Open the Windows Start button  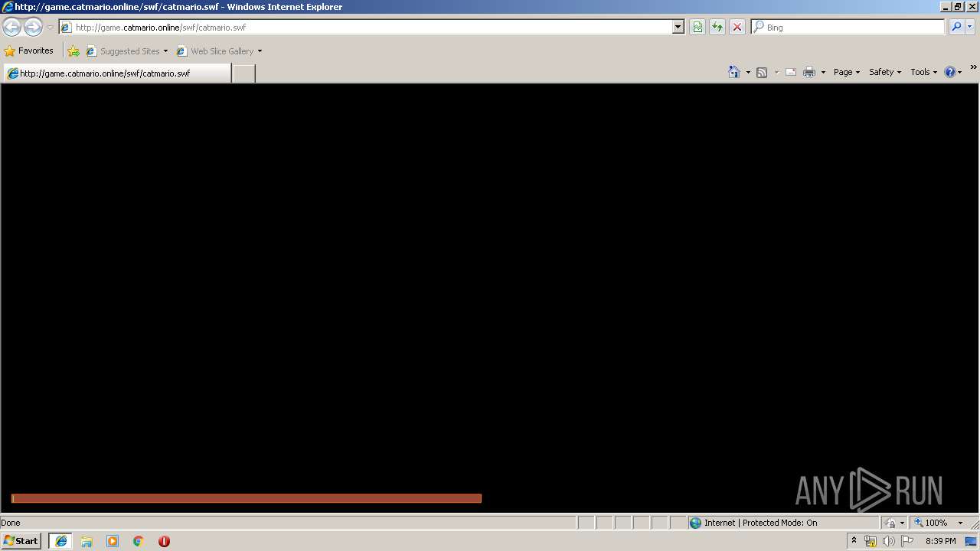pyautogui.click(x=21, y=541)
